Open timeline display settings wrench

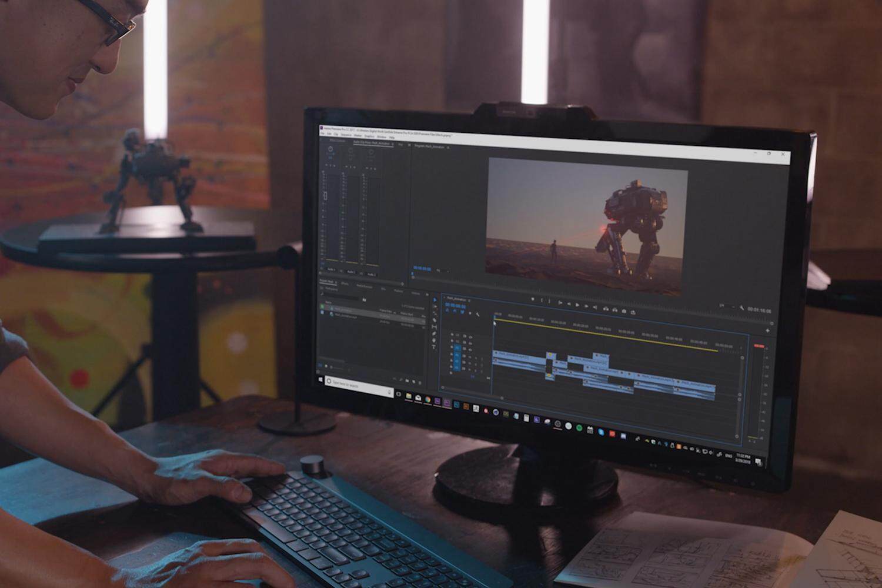click(477, 315)
